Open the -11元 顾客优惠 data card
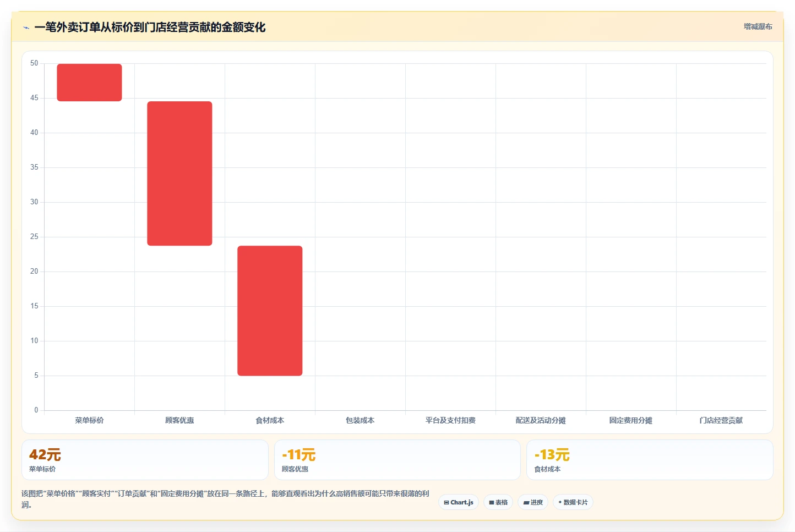This screenshot has height=532, width=795. point(397,460)
